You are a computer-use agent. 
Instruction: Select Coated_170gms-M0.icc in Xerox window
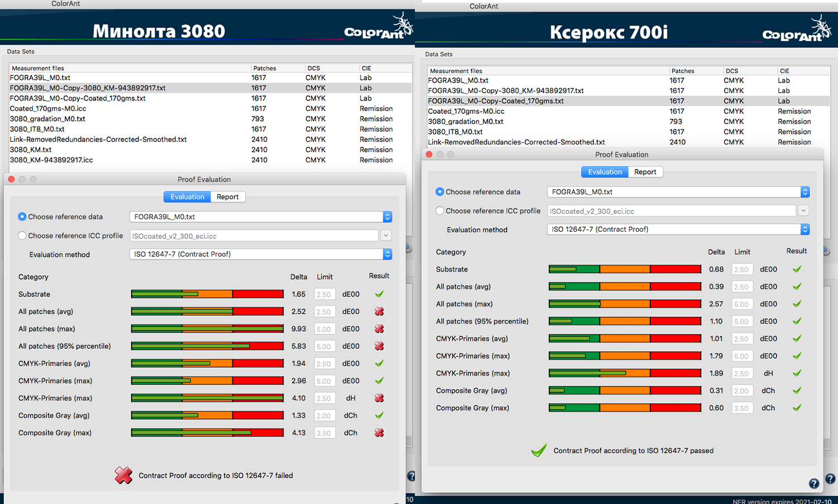click(628, 111)
